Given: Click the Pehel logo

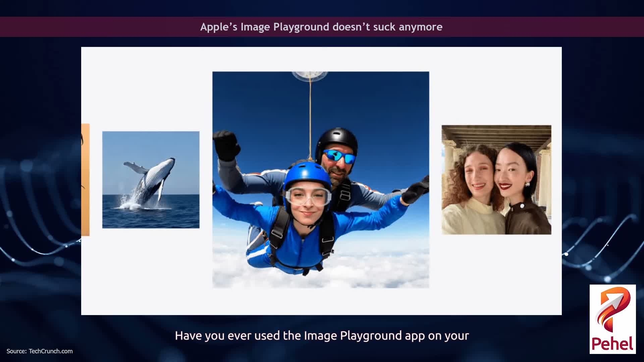Looking at the screenshot, I should point(612,319).
